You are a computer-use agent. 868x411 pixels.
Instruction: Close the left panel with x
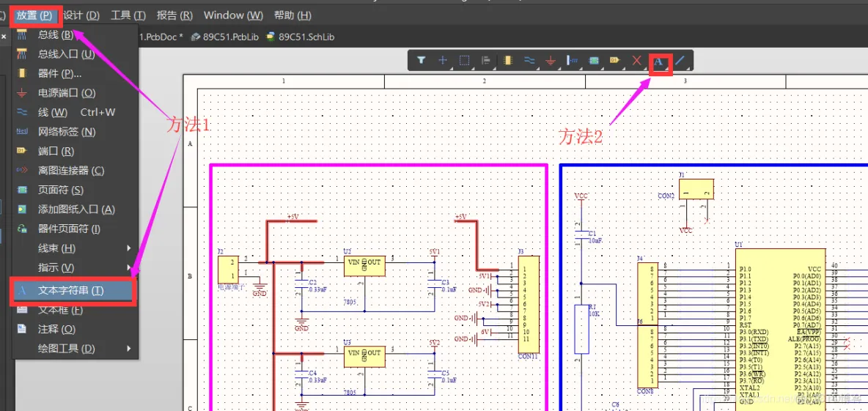[x=4, y=37]
